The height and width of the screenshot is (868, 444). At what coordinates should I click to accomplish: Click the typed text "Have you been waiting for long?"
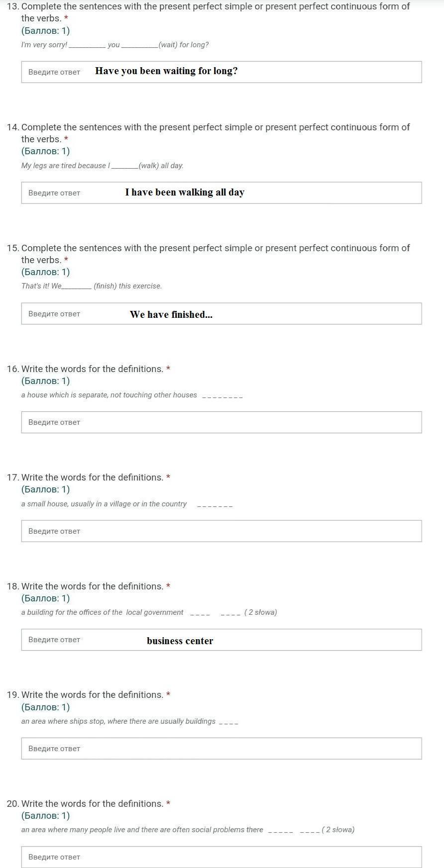point(166,71)
